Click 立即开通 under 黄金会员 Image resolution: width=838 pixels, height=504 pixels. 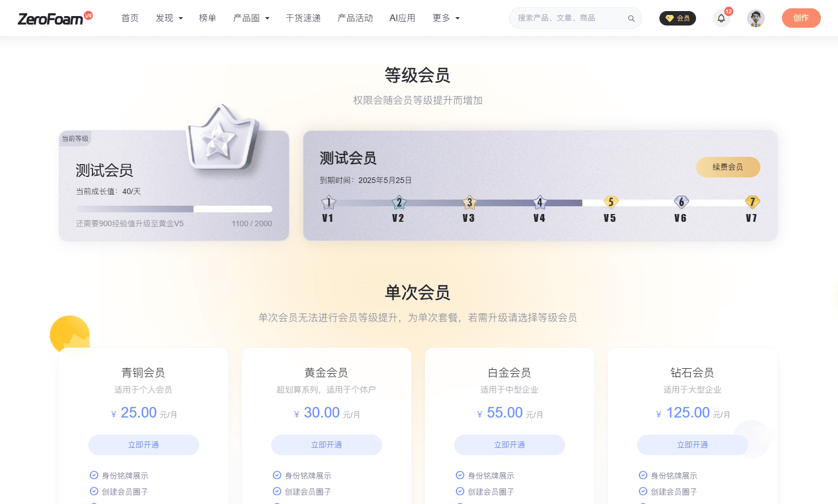tap(326, 445)
